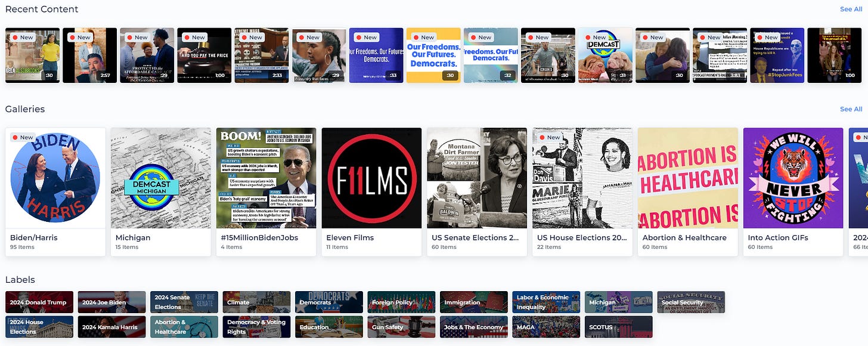Click the '15 Items' count under Michigan gallery
Image resolution: width=868 pixels, height=346 pixels.
127,247
